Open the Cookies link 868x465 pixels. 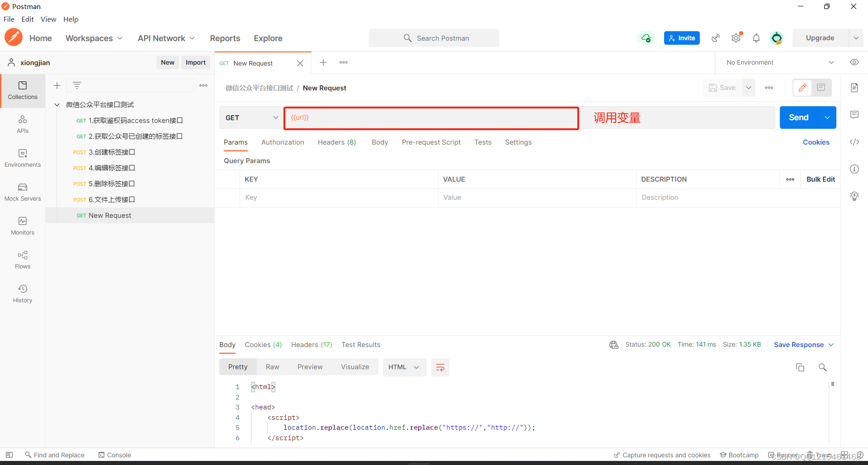(816, 142)
